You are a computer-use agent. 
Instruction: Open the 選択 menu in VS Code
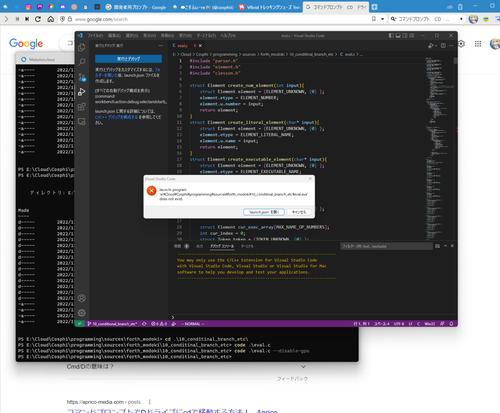click(x=132, y=35)
